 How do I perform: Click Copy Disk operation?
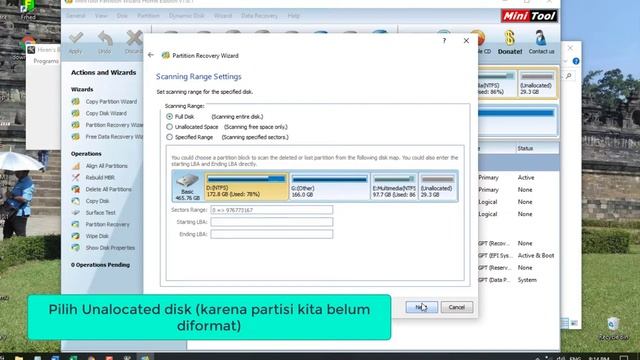coord(97,201)
